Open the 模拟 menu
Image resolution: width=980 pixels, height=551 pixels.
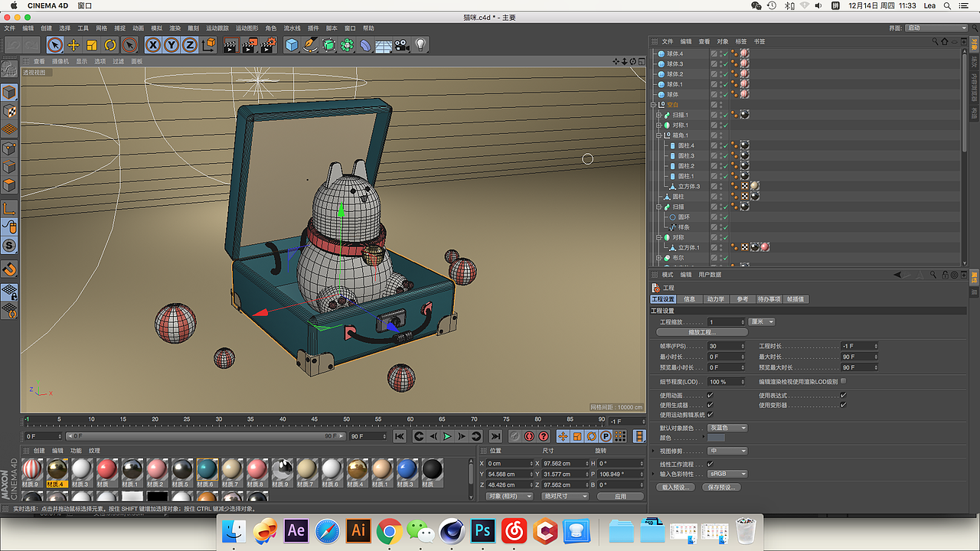point(157,28)
